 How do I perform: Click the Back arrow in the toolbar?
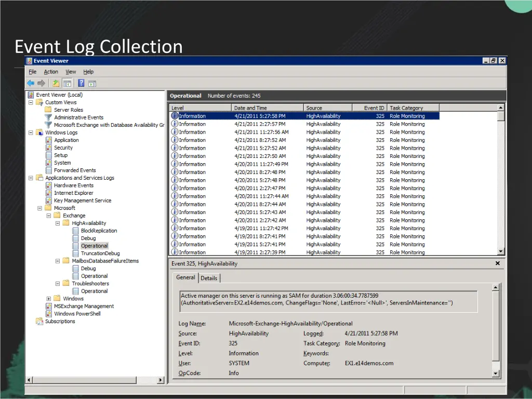[x=31, y=83]
